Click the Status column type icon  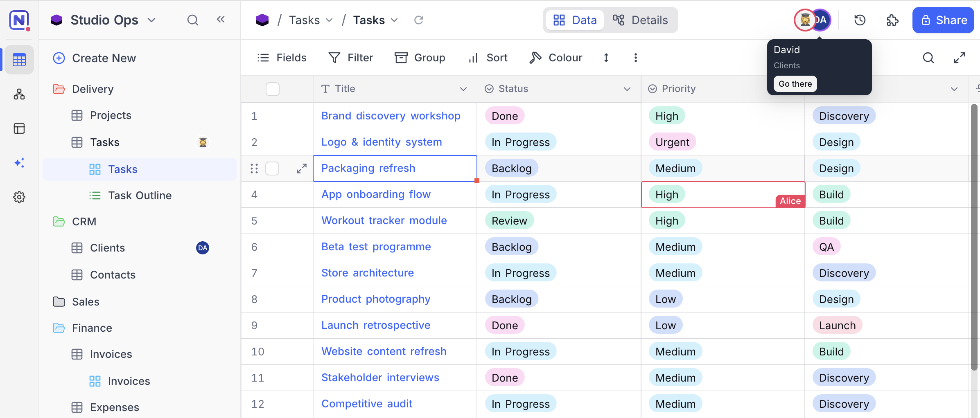click(489, 89)
